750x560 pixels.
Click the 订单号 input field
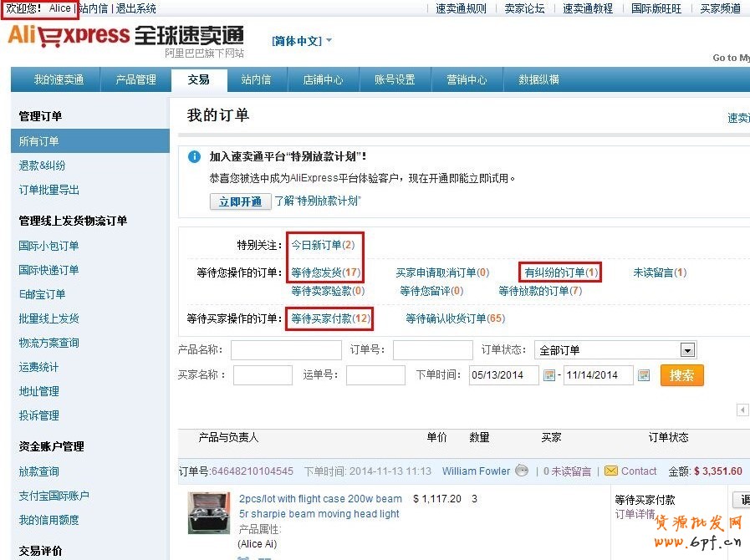pos(432,350)
